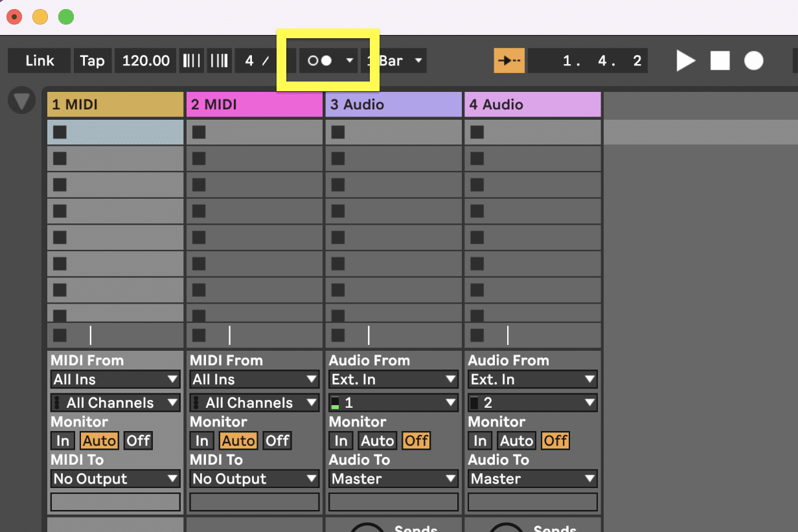Image resolution: width=798 pixels, height=532 pixels.
Task: Set Monitor to In on track 1 MIDI
Action: tap(62, 440)
